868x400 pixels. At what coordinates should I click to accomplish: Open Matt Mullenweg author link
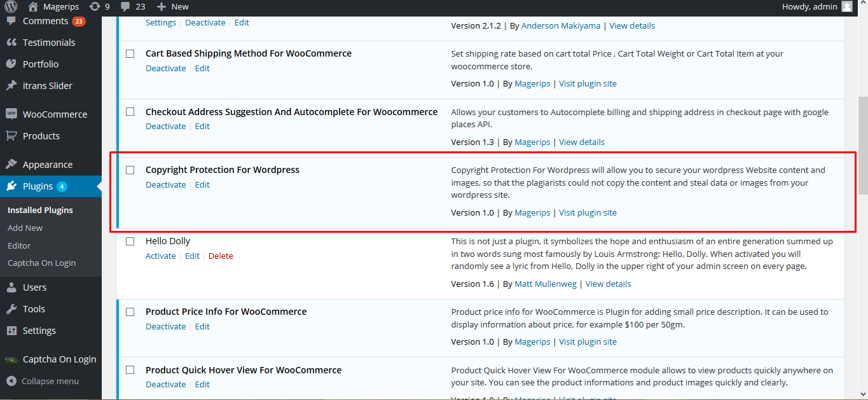point(546,284)
